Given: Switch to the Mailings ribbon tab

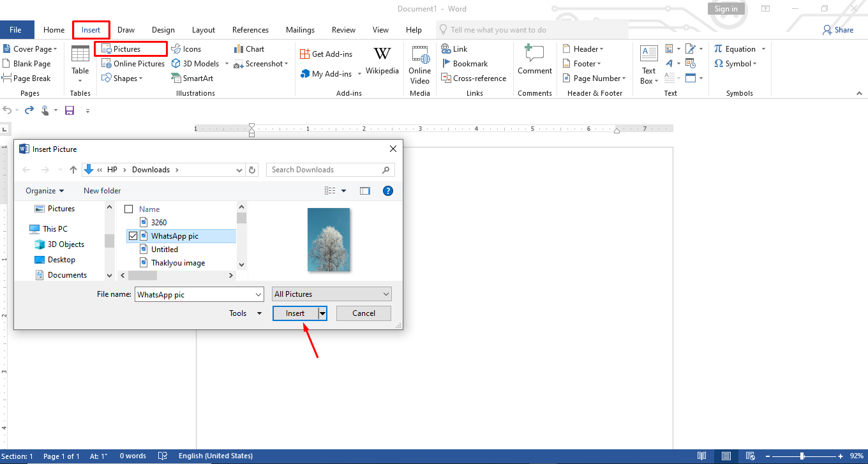Looking at the screenshot, I should [300, 29].
